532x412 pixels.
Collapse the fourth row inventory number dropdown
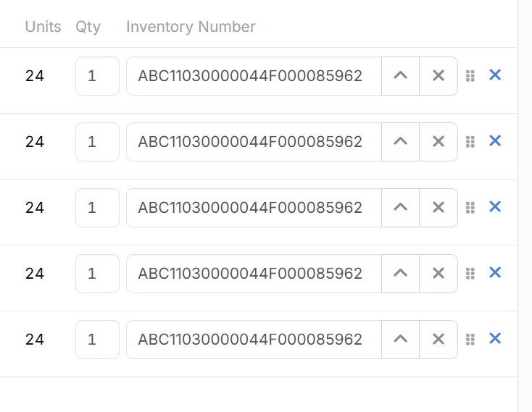pyautogui.click(x=400, y=274)
